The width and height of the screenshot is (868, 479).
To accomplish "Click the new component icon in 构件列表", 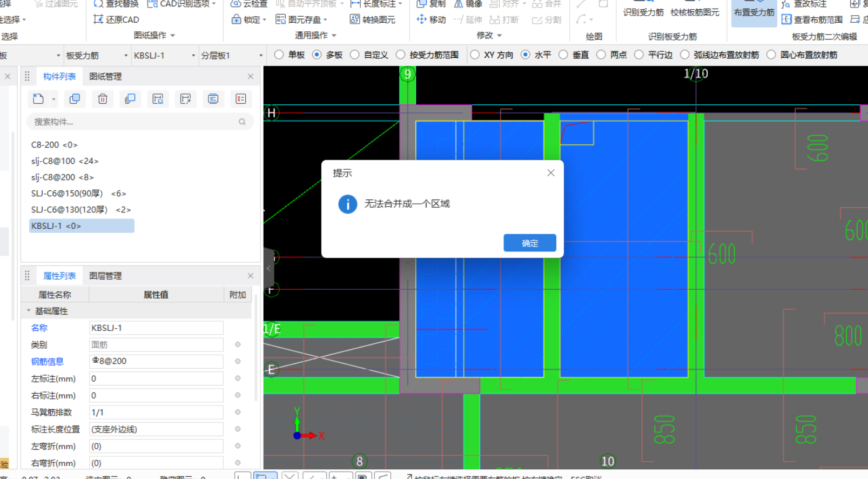I will (x=38, y=99).
